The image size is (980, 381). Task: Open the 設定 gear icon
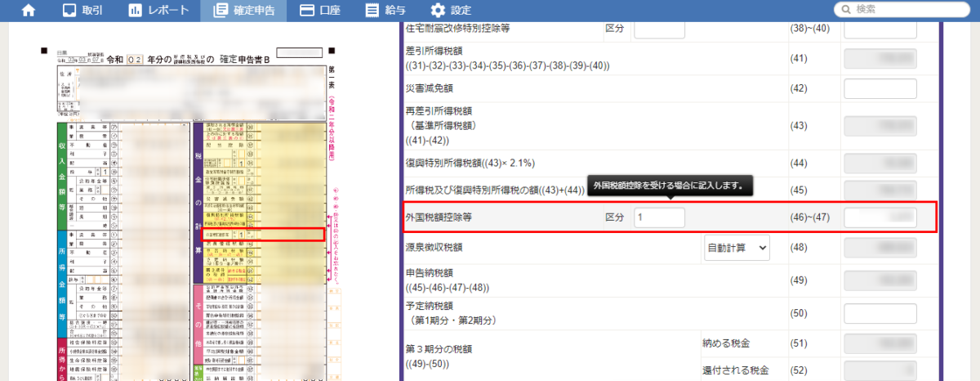click(438, 11)
